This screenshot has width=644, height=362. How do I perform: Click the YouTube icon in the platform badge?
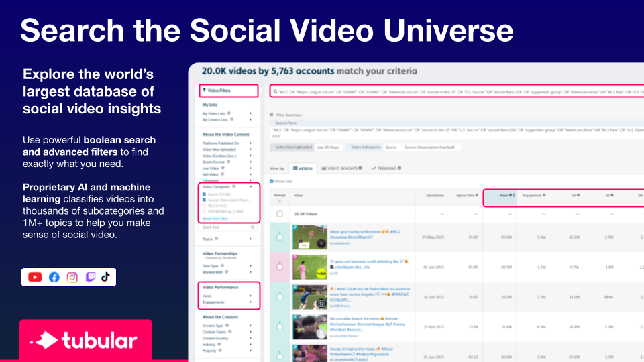click(35, 277)
